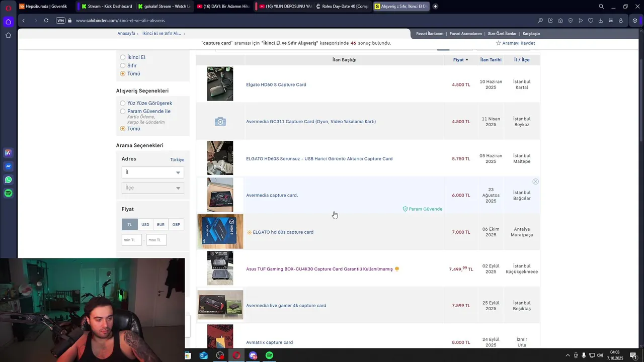Open Spotify from the Windows taskbar
Image resolution: width=644 pixels, height=362 pixels.
click(x=269, y=355)
